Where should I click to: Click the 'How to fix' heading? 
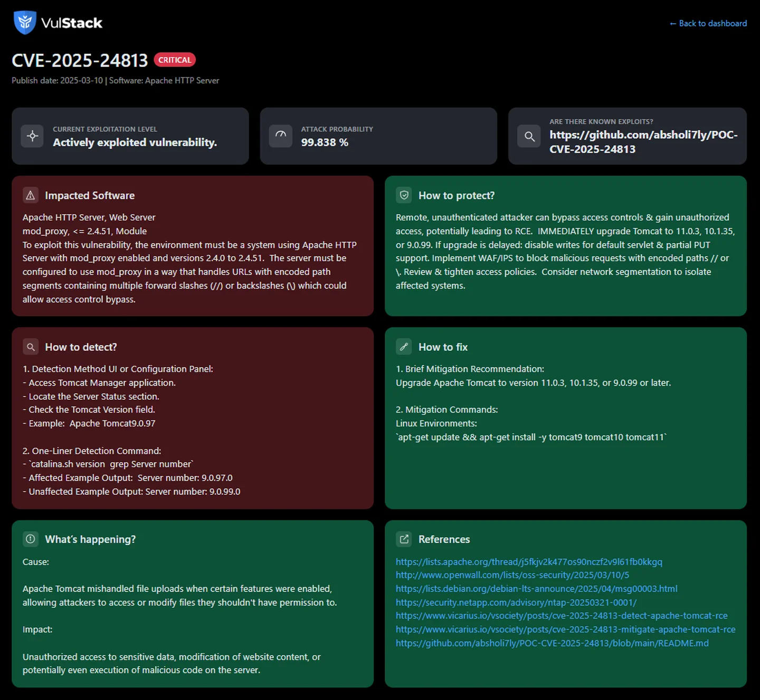coord(443,347)
